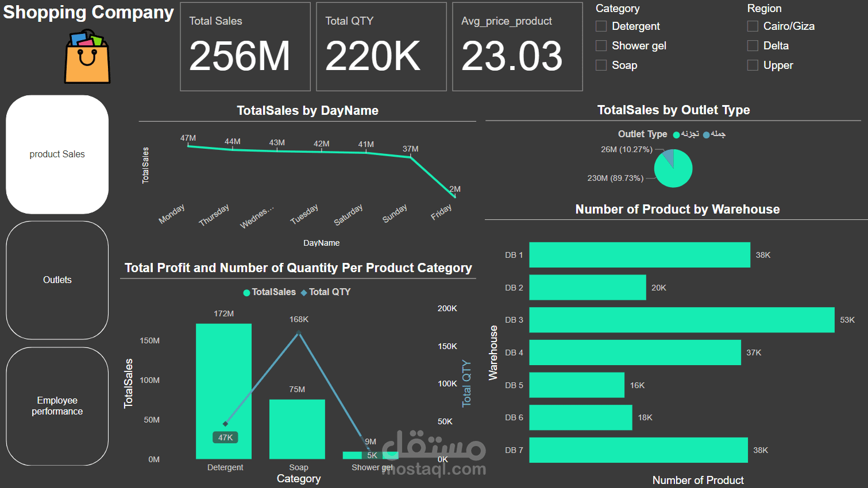The height and width of the screenshot is (488, 868).
Task: Click the Shopping Company heading
Action: click(88, 12)
